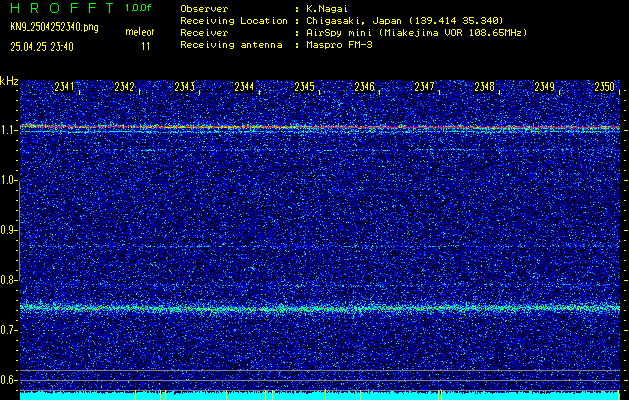
Task: Click the 0.7 frequency axis label
Action: tap(8, 330)
